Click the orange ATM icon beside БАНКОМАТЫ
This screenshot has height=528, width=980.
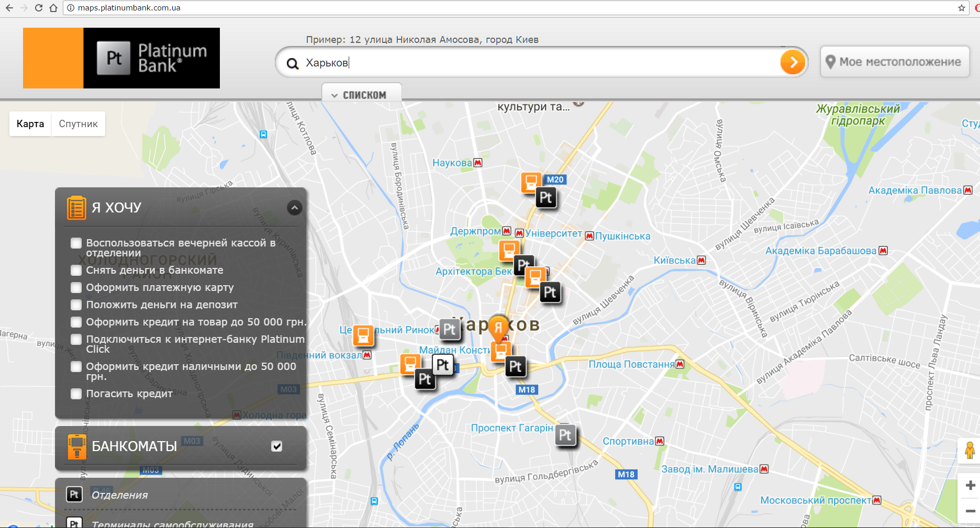77,446
